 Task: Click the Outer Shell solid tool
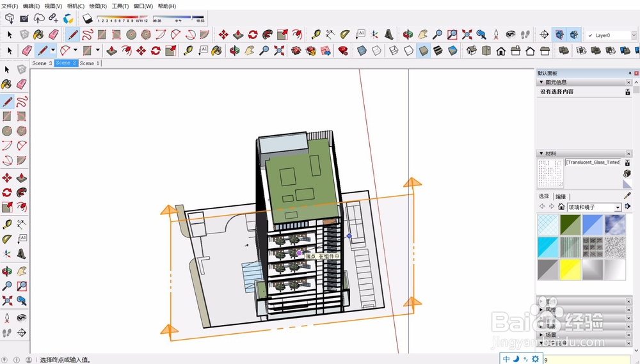tap(564, 51)
